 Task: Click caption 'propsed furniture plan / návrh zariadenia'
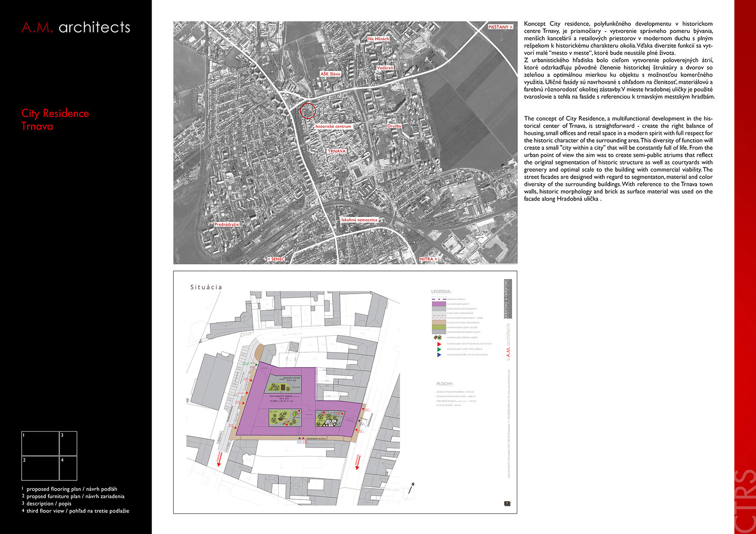point(76,496)
